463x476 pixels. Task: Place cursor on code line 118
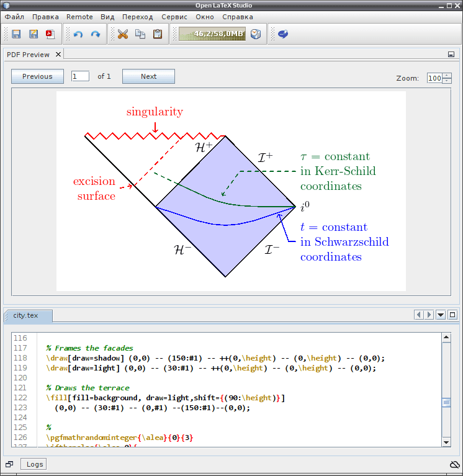tap(215, 358)
